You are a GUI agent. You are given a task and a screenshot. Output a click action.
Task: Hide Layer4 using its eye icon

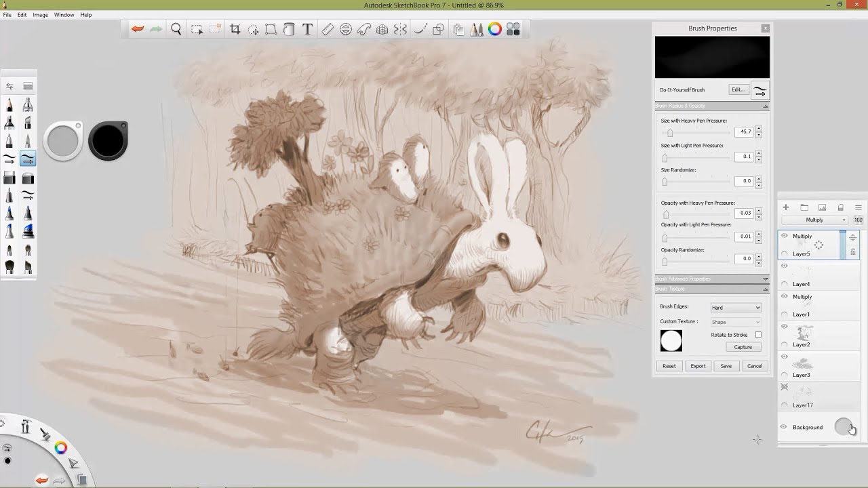pyautogui.click(x=785, y=266)
